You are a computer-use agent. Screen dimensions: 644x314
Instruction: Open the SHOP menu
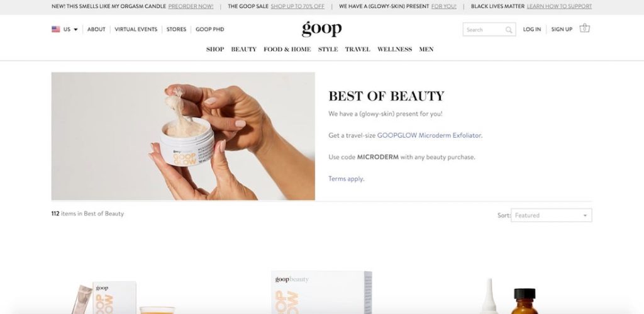click(215, 49)
